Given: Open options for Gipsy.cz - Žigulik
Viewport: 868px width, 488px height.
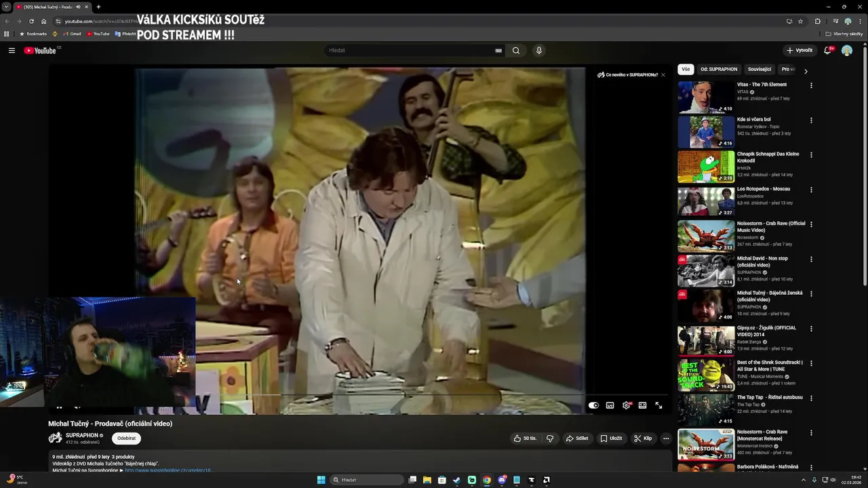Looking at the screenshot, I should click(811, 328).
